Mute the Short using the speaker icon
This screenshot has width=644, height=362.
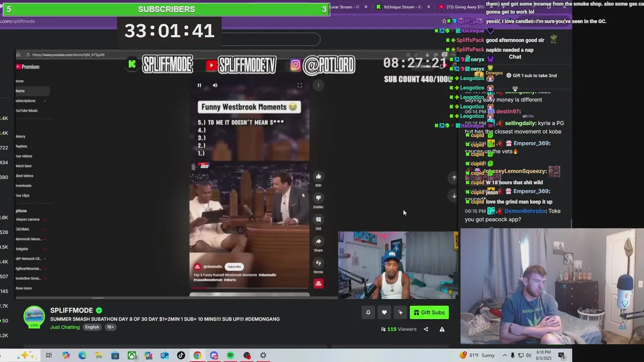(x=215, y=85)
